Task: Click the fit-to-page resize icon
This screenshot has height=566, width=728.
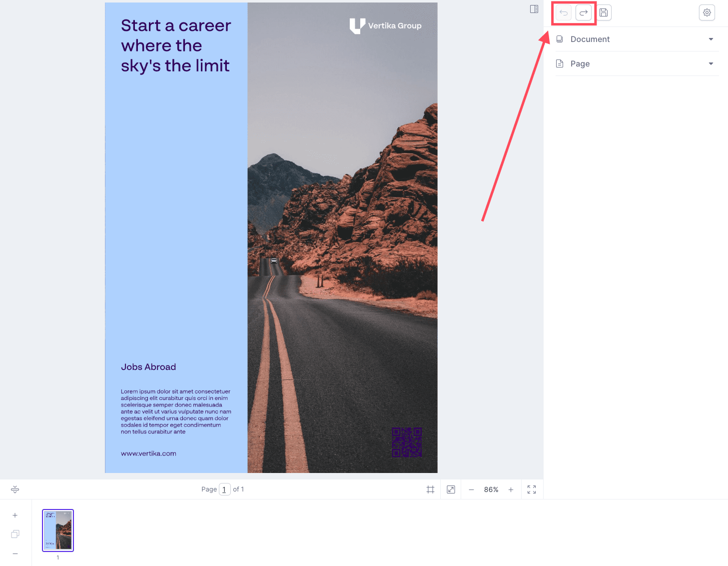Action: point(451,489)
